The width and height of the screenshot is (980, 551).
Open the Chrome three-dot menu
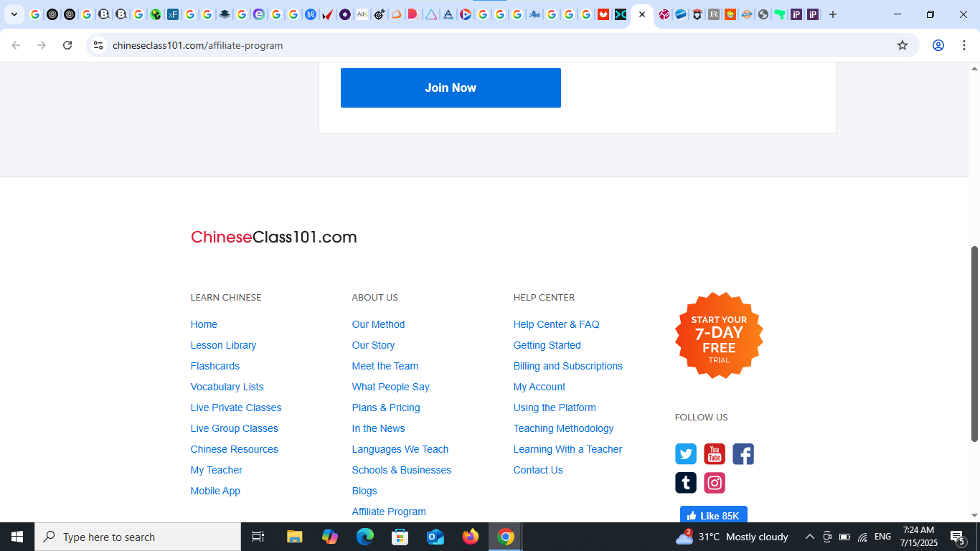(x=963, y=45)
